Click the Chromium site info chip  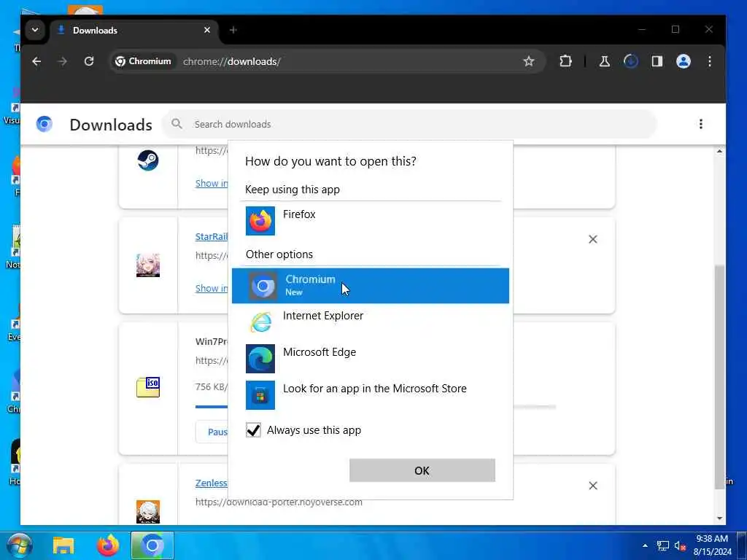144,61
